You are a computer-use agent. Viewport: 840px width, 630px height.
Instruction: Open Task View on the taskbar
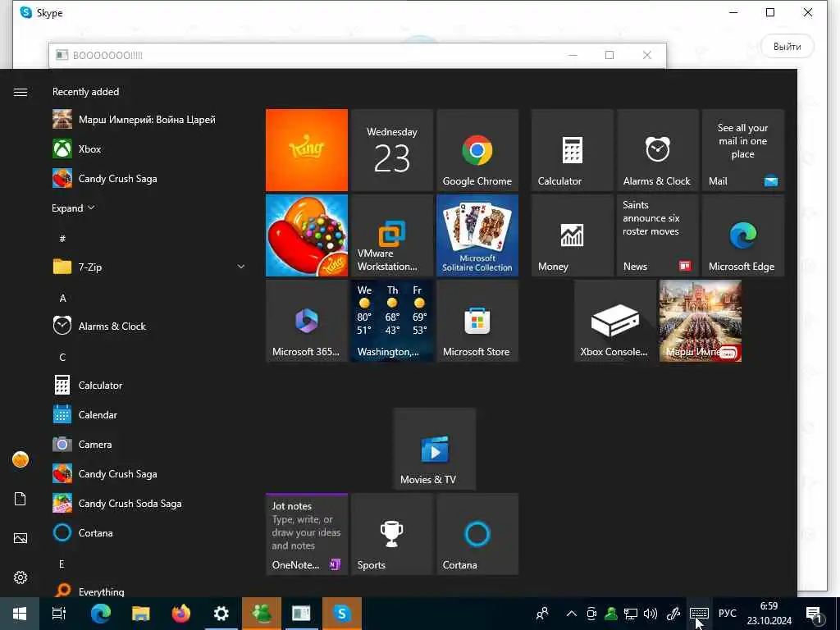click(59, 614)
